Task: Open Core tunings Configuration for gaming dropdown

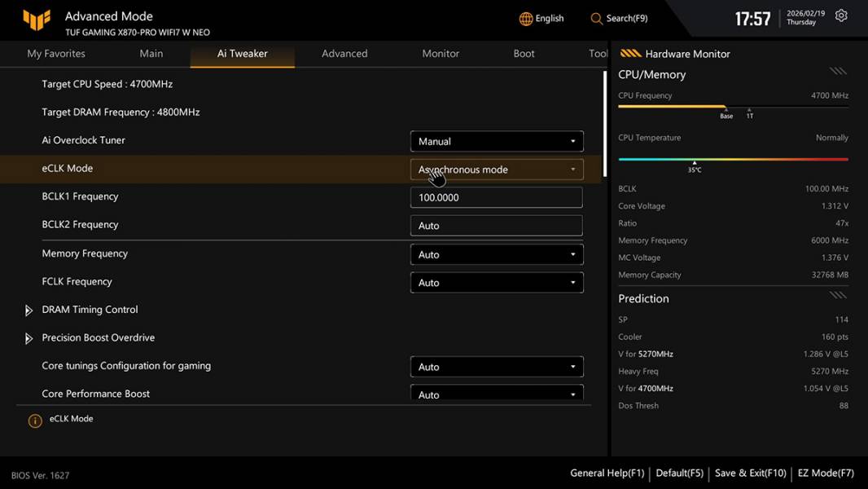Action: coord(496,367)
